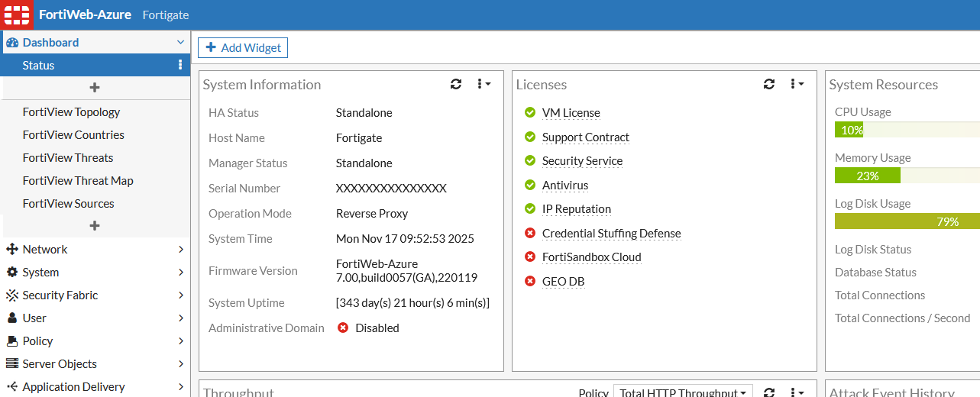Click green check icon beside Security Service
Viewport: 980px width, 397px height.
tap(530, 161)
